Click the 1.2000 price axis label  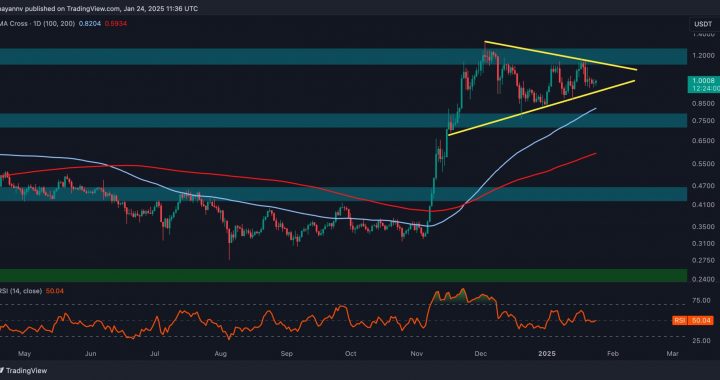pos(703,56)
